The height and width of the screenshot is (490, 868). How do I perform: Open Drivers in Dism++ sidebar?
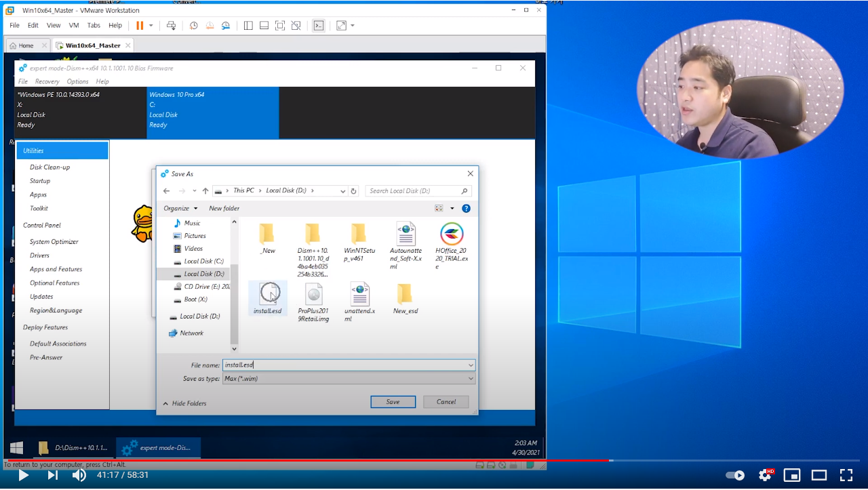coord(39,256)
